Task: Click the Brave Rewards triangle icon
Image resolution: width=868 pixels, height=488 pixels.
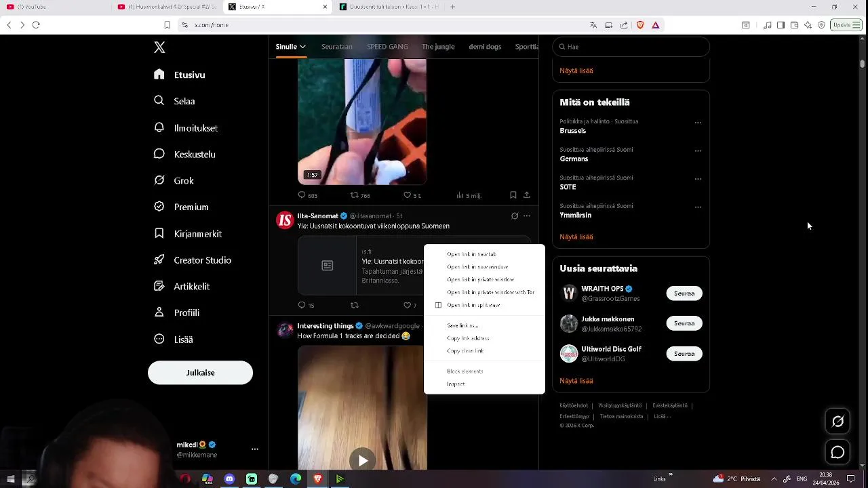Action: [x=656, y=25]
